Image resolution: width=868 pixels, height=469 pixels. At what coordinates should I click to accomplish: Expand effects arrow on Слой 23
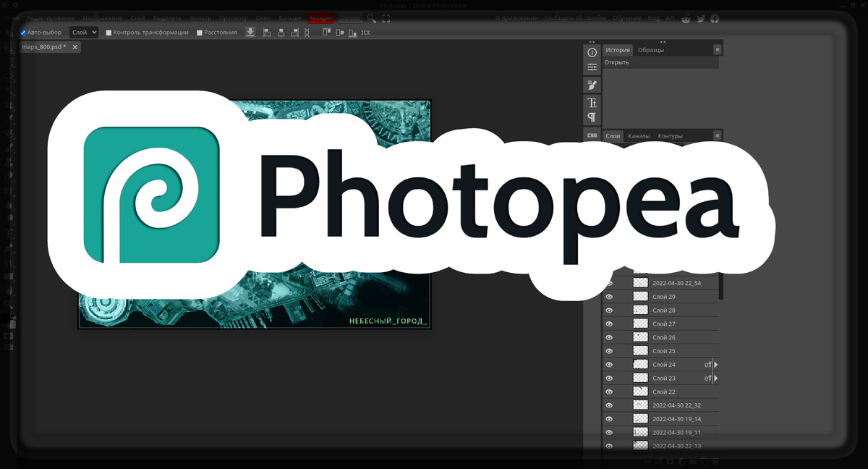tap(716, 378)
